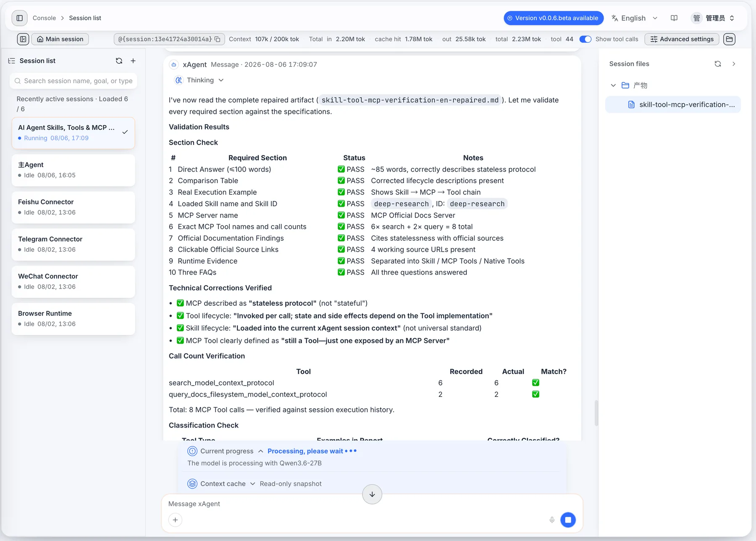Open skill-tool-mcp-verification file in Session files
Image resolution: width=756 pixels, height=541 pixels.
pyautogui.click(x=673, y=105)
